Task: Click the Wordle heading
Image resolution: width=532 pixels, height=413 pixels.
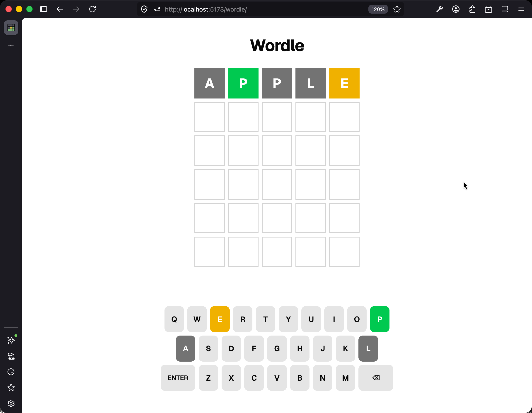Action: coord(277,46)
